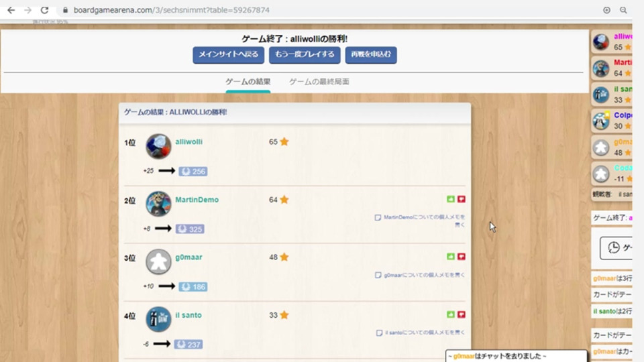Write personal note about g0maar
644x362 pixels.
420,275
